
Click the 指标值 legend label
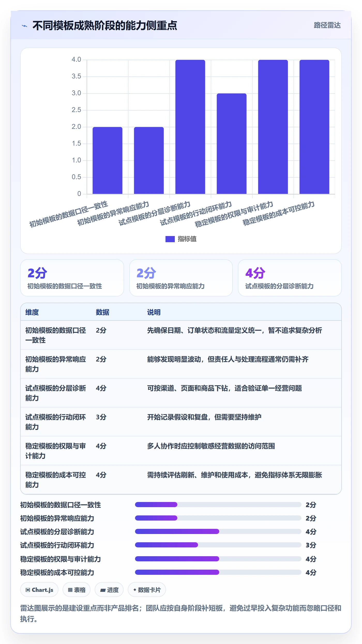(187, 239)
